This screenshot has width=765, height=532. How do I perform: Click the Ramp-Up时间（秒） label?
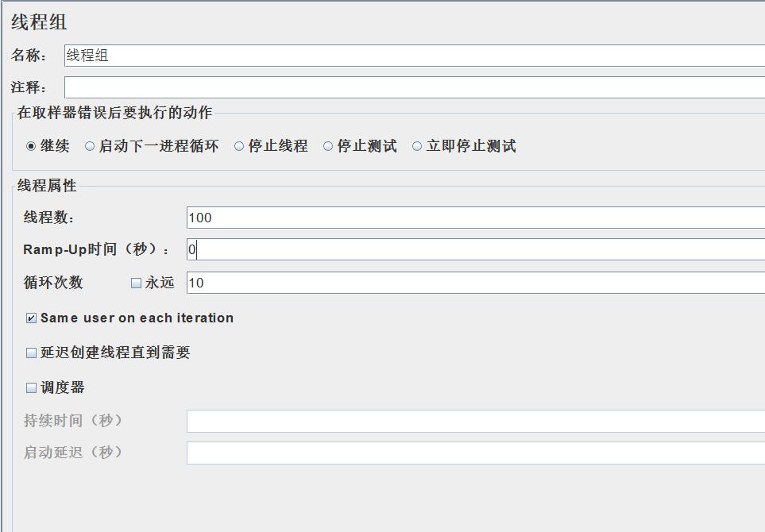pyautogui.click(x=96, y=249)
